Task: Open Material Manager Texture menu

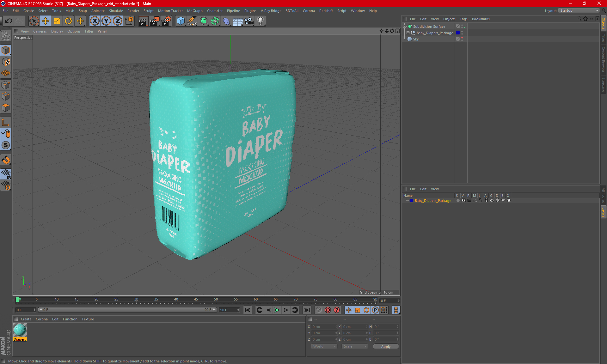Action: tap(88, 319)
